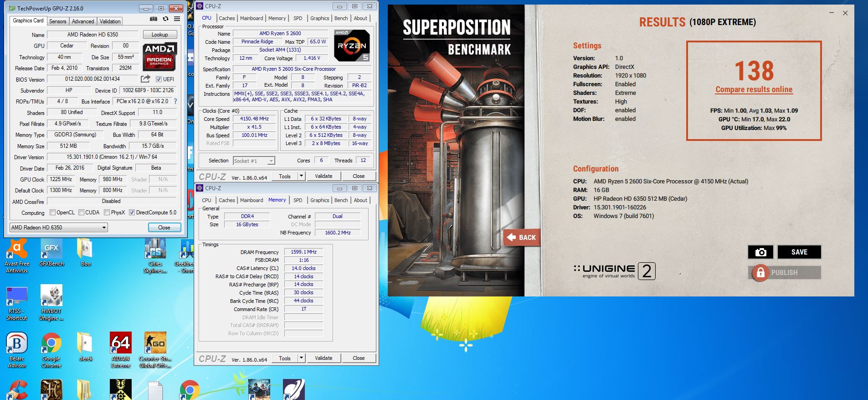Viewport: 868px width, 400px height.
Task: Click the GPU-Z refresh arrows icon
Action: (165, 19)
